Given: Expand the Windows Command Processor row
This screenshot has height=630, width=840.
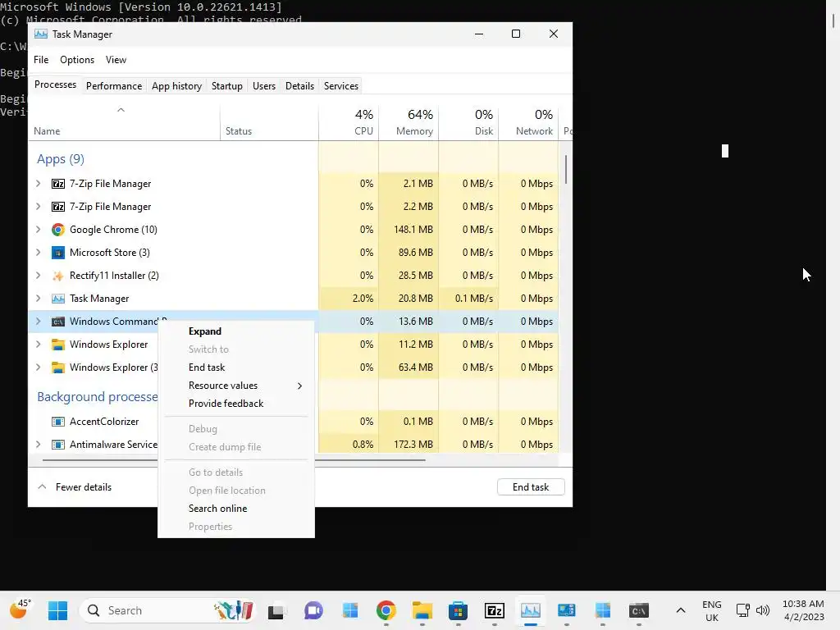Looking at the screenshot, I should [38, 322].
